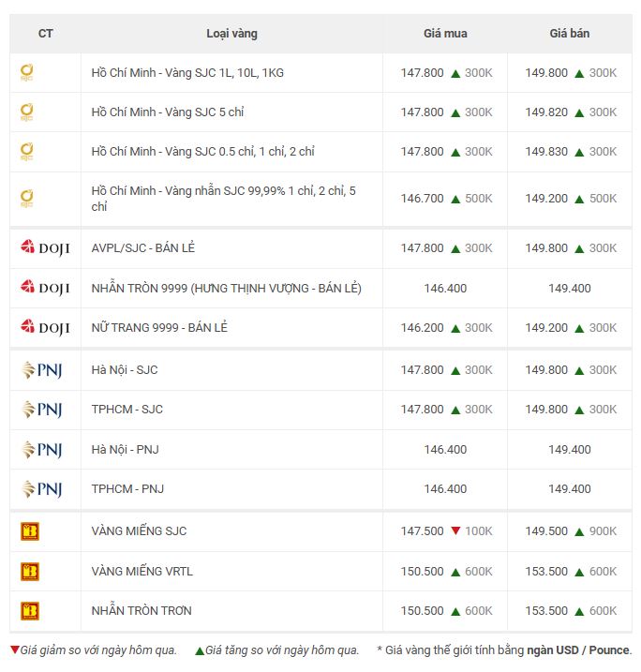Click the 146.400 buy price in Hà Nội - PNJ row
Viewport: 641px width, 672px height.
coord(445,450)
